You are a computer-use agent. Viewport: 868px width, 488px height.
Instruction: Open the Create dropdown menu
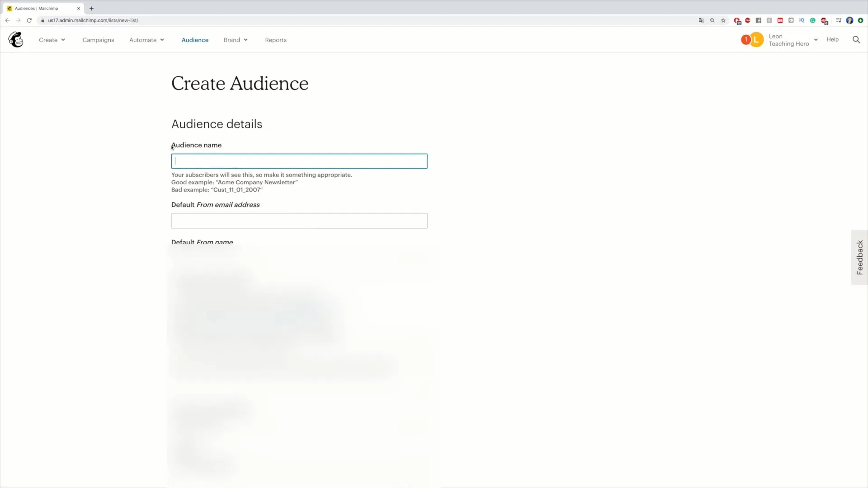click(x=52, y=39)
